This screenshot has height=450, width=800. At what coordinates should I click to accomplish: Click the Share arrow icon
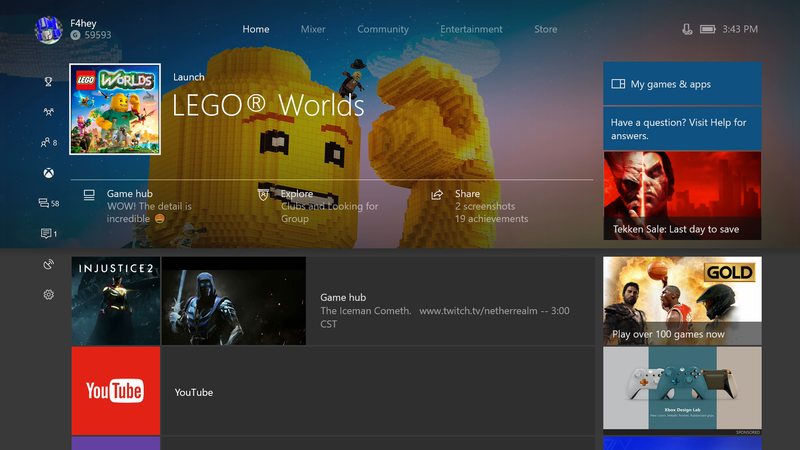pyautogui.click(x=437, y=195)
